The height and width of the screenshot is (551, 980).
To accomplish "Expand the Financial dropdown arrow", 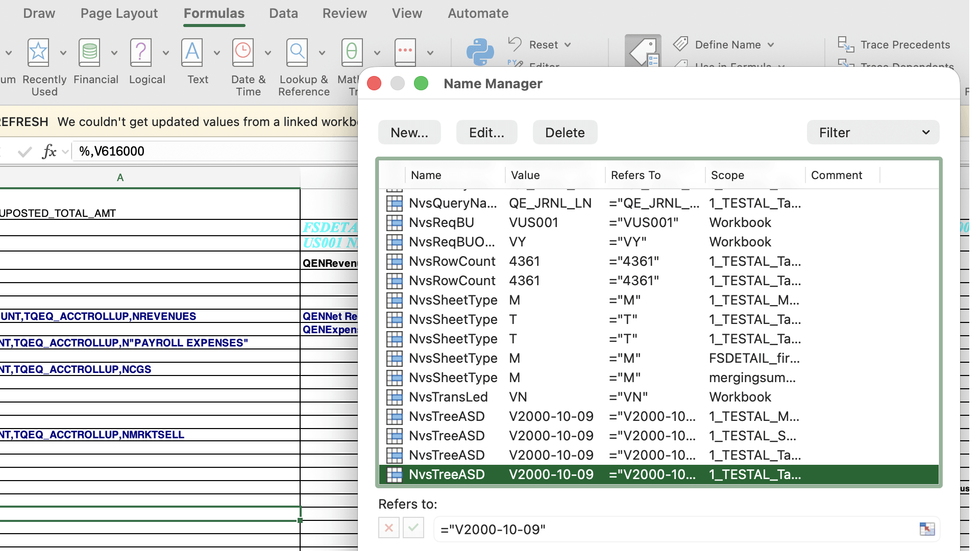I will point(114,53).
